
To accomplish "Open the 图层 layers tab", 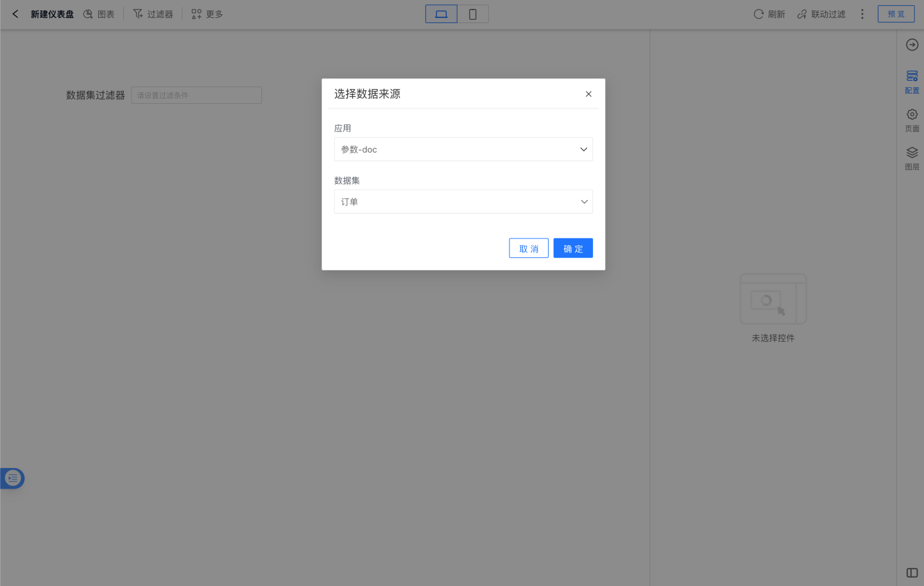I will coord(912,158).
